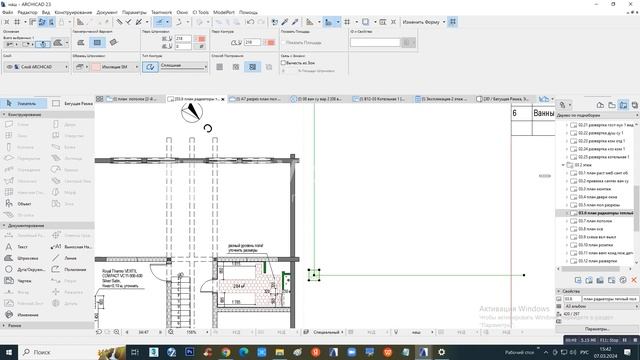This screenshot has height=360, width=640.
Task: Close the current 'план радиаторы' tab
Action: click(x=223, y=99)
